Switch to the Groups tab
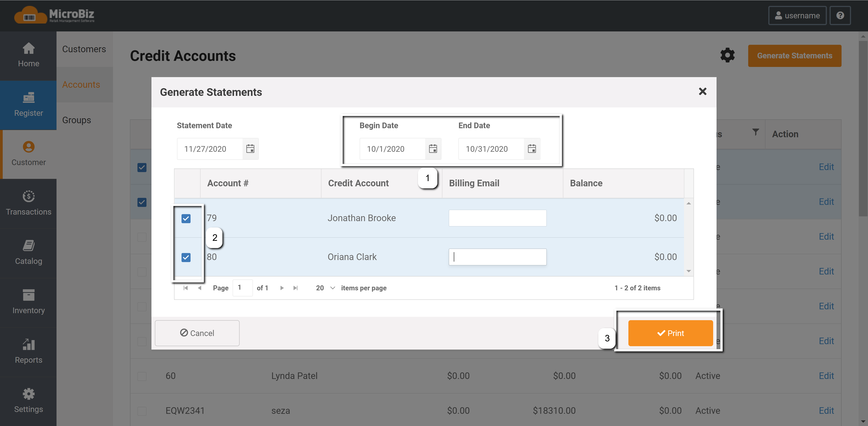 click(76, 120)
